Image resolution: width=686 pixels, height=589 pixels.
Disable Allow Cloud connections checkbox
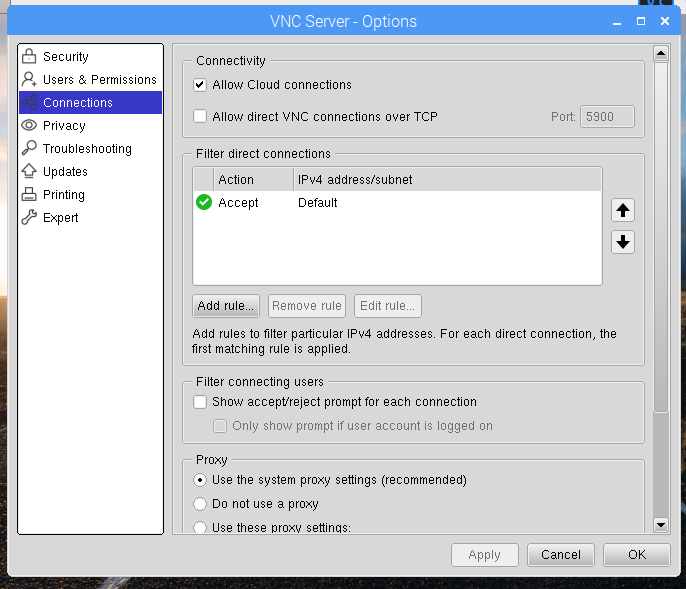tap(200, 85)
